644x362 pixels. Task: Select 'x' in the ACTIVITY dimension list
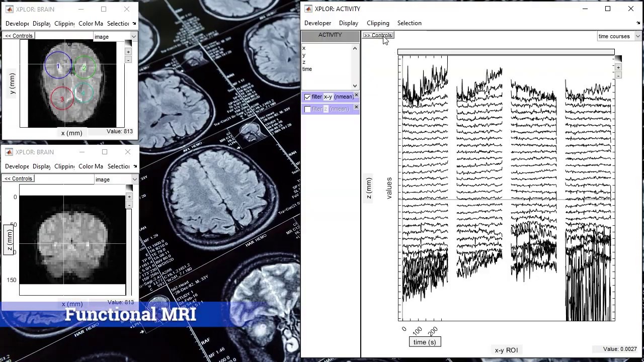(304, 48)
